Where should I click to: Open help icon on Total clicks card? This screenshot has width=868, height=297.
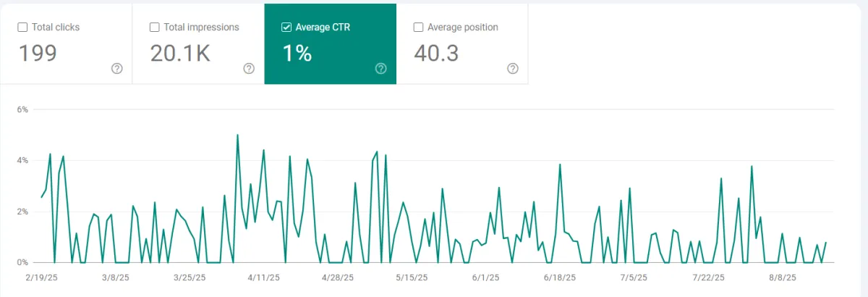point(117,69)
